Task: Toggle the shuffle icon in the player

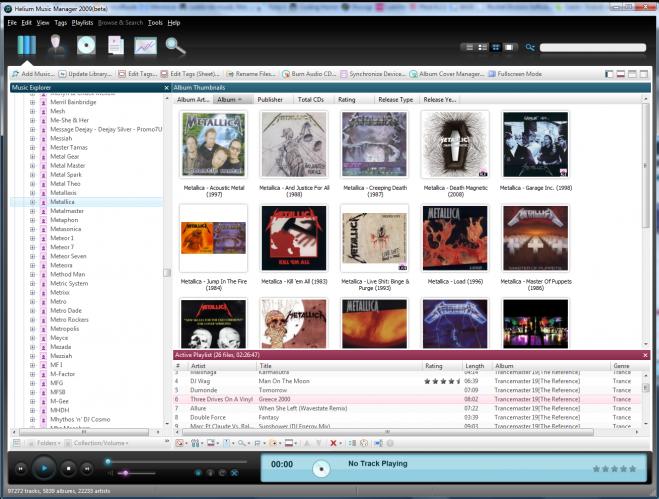Action: pos(235,473)
